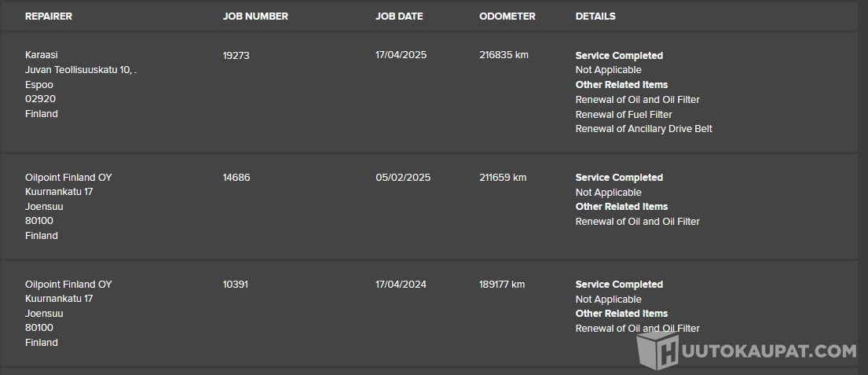
Task: Click the Juvan Teollisuuskatu 10 address line
Action: click(x=81, y=70)
